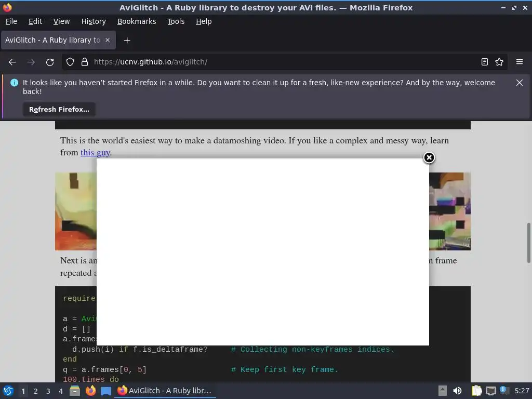The height and width of the screenshot is (399, 532).
Task: Open the clipboard manager tray icon
Action: pyautogui.click(x=477, y=391)
